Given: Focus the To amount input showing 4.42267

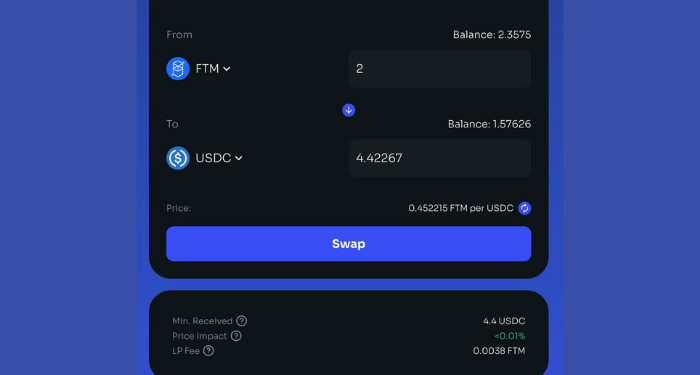Looking at the screenshot, I should click(x=440, y=158).
